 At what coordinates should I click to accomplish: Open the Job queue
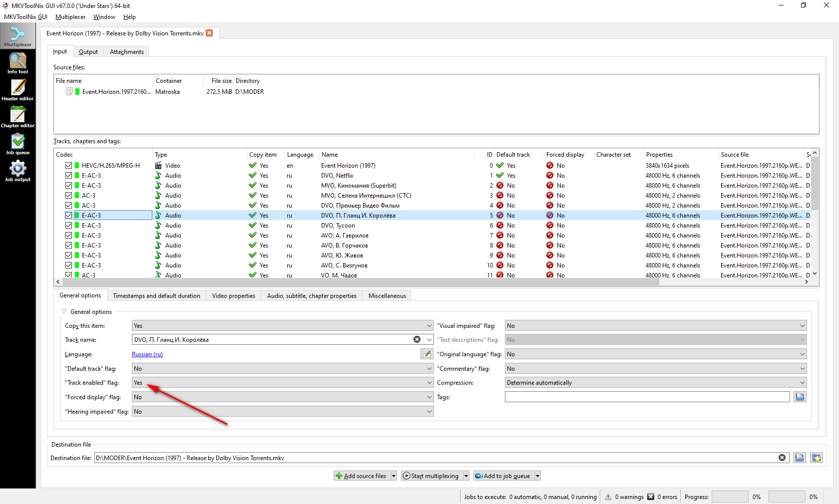point(17,144)
